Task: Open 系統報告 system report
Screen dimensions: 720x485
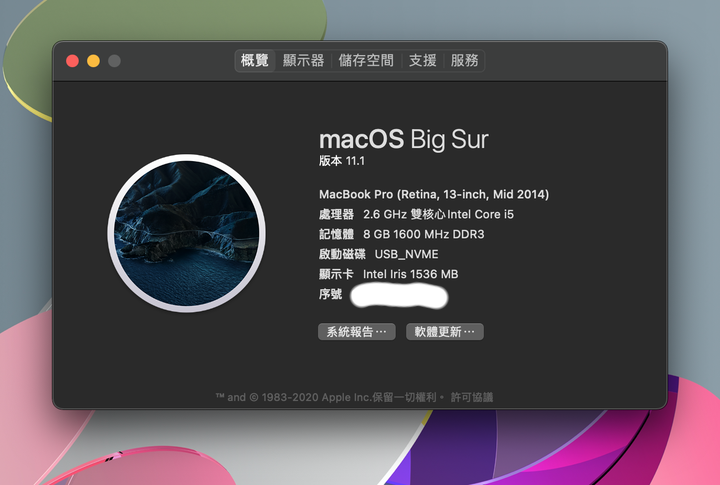Action: 357,332
